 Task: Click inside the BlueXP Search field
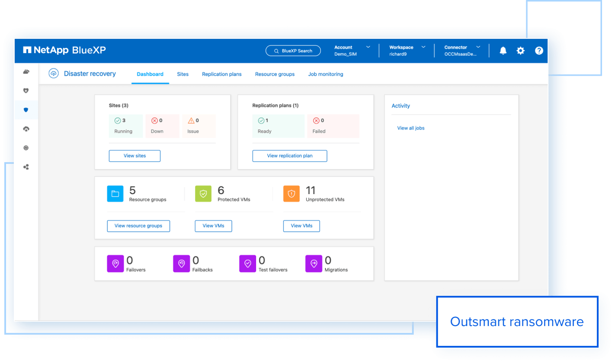293,51
